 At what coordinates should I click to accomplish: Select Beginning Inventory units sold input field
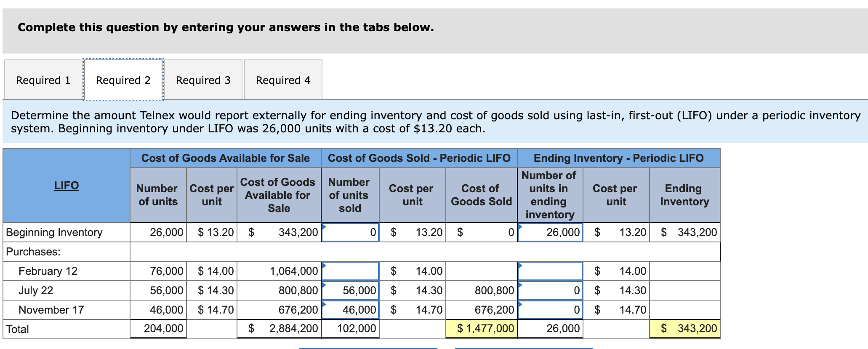pos(350,232)
